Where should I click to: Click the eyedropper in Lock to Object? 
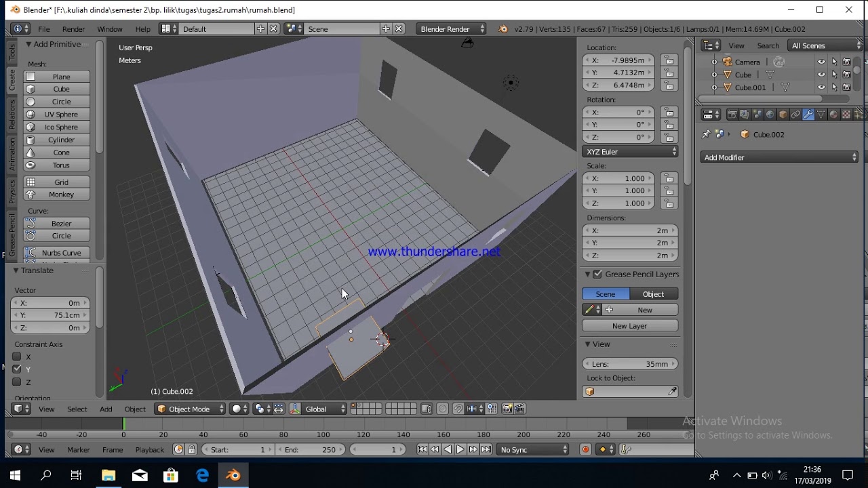[x=672, y=392]
